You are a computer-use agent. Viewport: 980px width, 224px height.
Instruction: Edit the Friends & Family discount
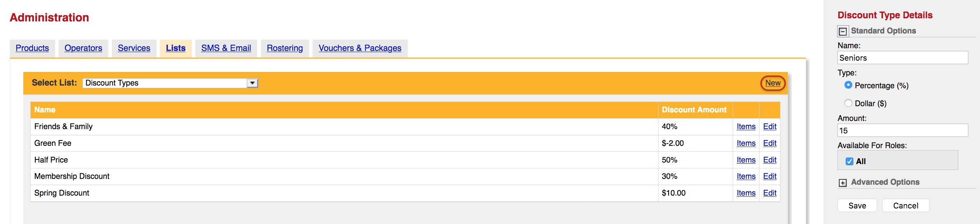tap(770, 126)
